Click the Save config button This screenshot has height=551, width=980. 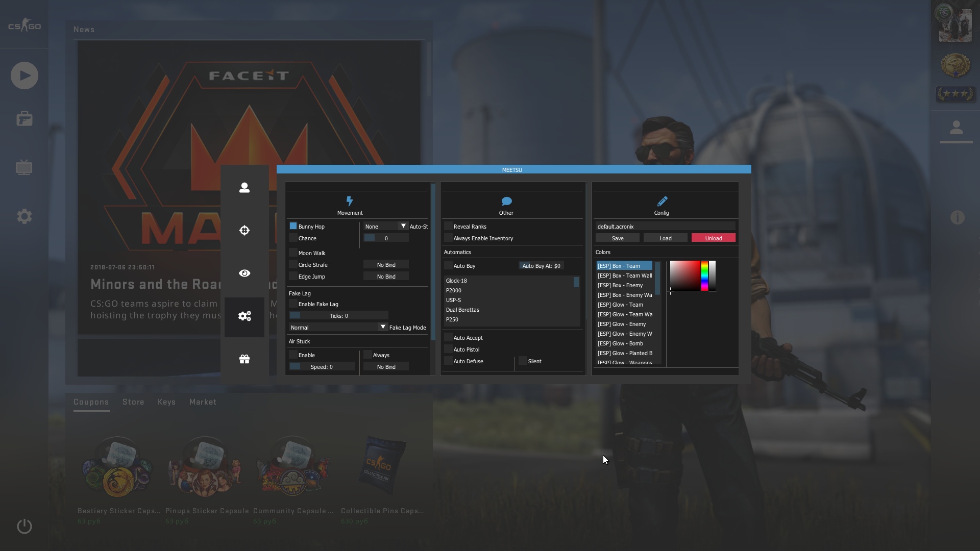pos(617,238)
